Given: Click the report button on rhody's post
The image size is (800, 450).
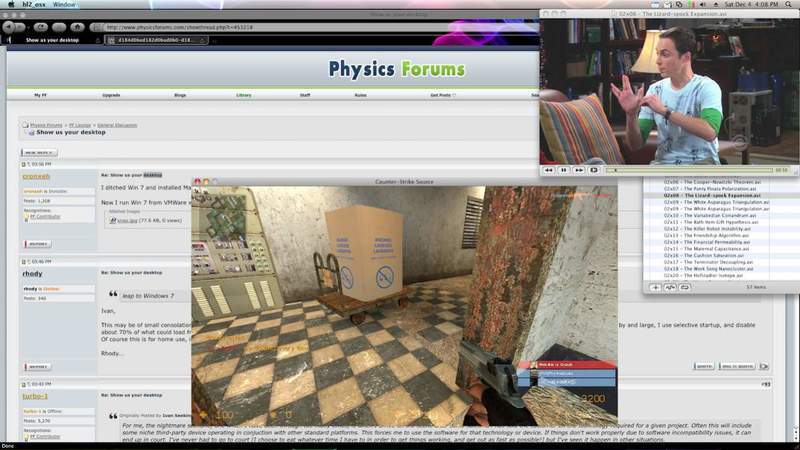Looking at the screenshot, I should (37, 366).
